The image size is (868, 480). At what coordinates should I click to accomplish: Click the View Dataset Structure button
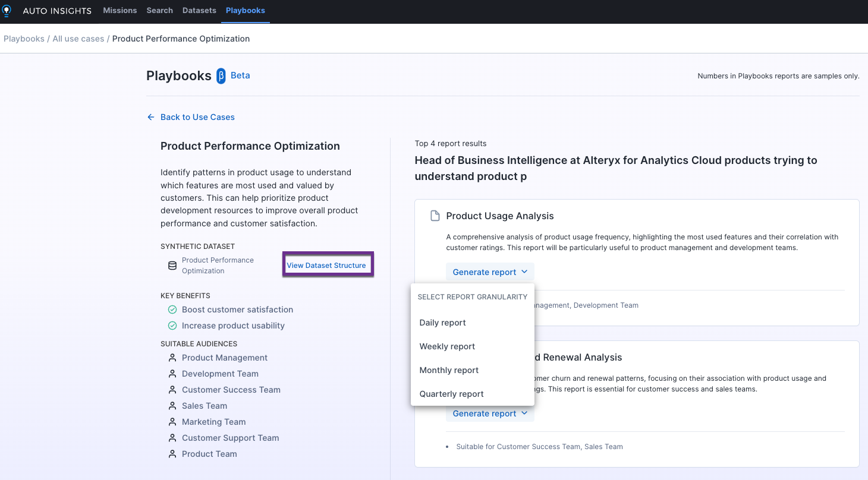[327, 264]
